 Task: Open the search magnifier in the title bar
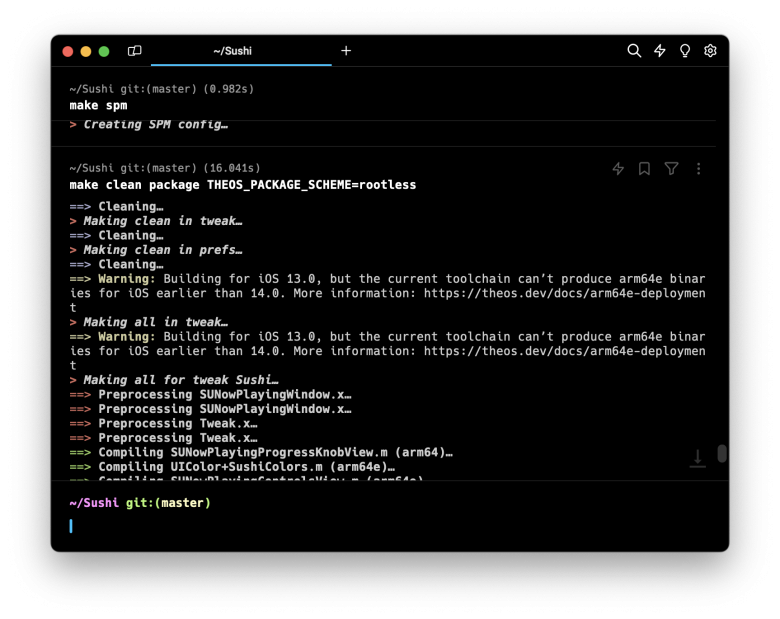tap(634, 51)
